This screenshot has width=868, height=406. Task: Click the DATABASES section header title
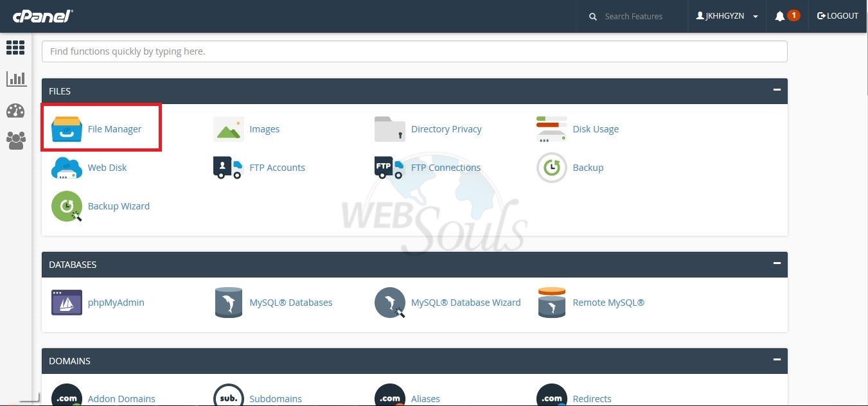[73, 265]
